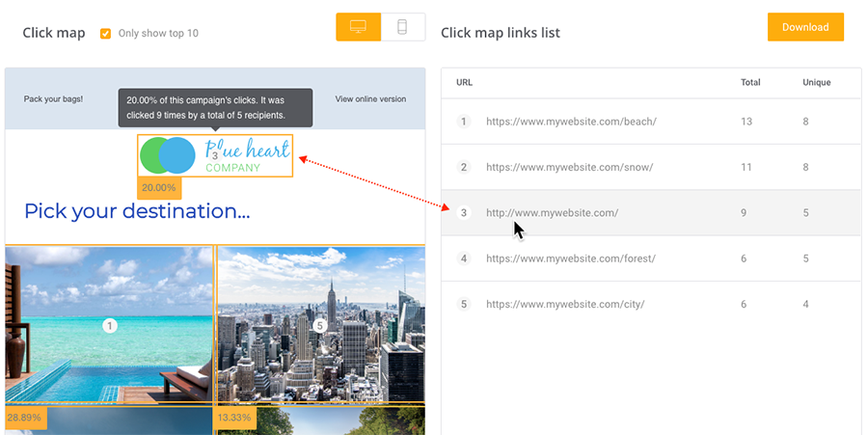This screenshot has width=868, height=435.
Task: Click the Unique column header
Action: pos(816,83)
